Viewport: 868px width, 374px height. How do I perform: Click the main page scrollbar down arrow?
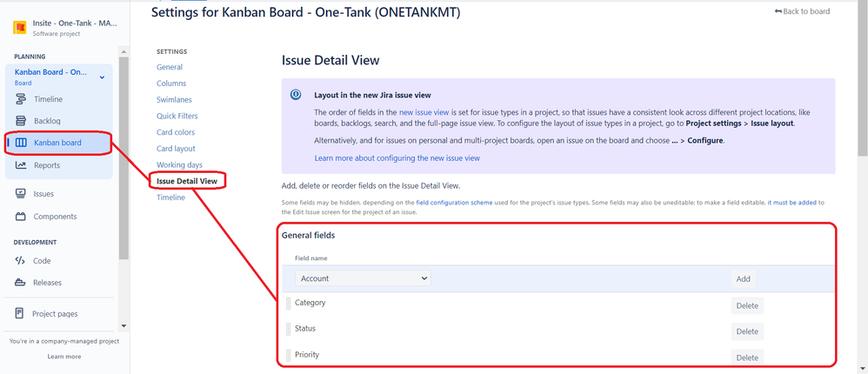(863, 369)
